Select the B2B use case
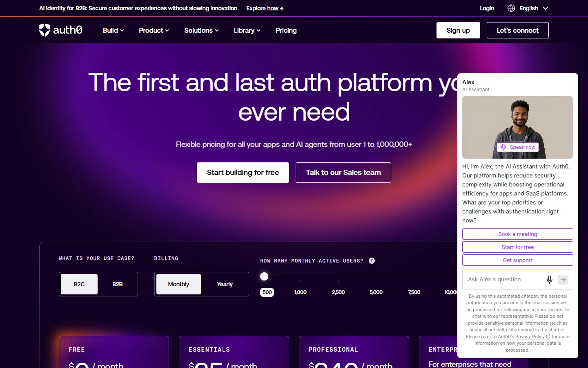The width and height of the screenshot is (588, 368). tap(118, 284)
